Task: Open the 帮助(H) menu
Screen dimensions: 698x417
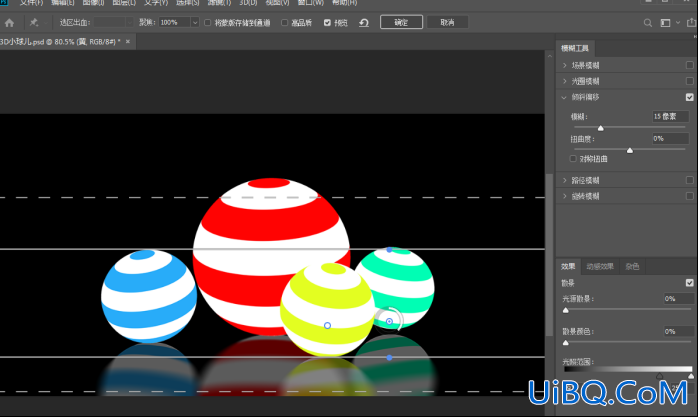Action: (x=345, y=3)
